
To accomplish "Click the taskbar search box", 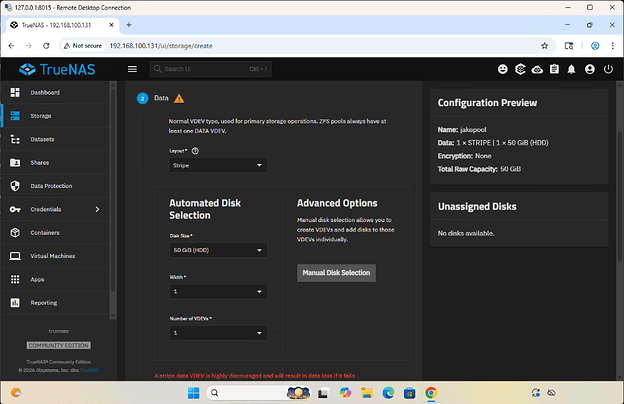I will coord(258,393).
